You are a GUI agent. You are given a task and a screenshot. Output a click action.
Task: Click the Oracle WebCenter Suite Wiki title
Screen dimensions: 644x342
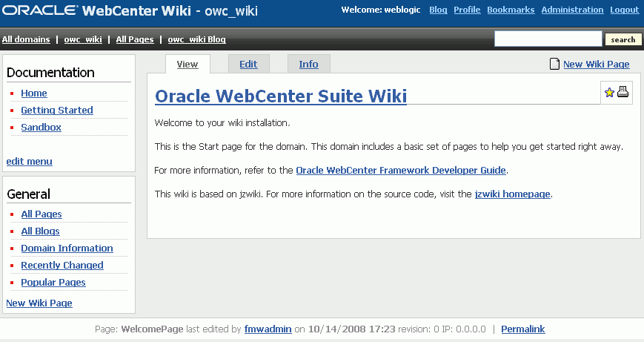(281, 96)
